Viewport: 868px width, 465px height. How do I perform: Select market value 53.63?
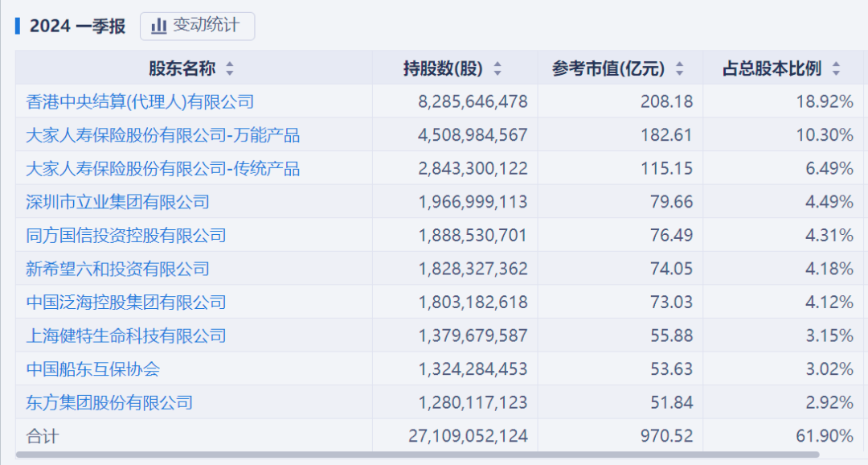point(671,369)
